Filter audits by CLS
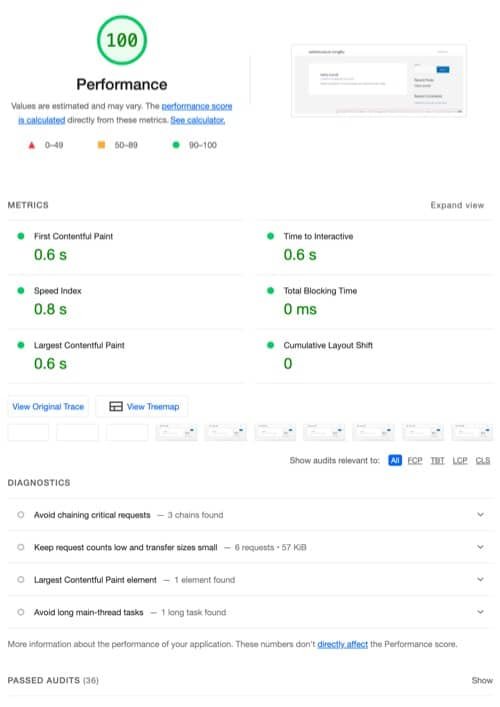The height and width of the screenshot is (707, 500). pyautogui.click(x=483, y=460)
